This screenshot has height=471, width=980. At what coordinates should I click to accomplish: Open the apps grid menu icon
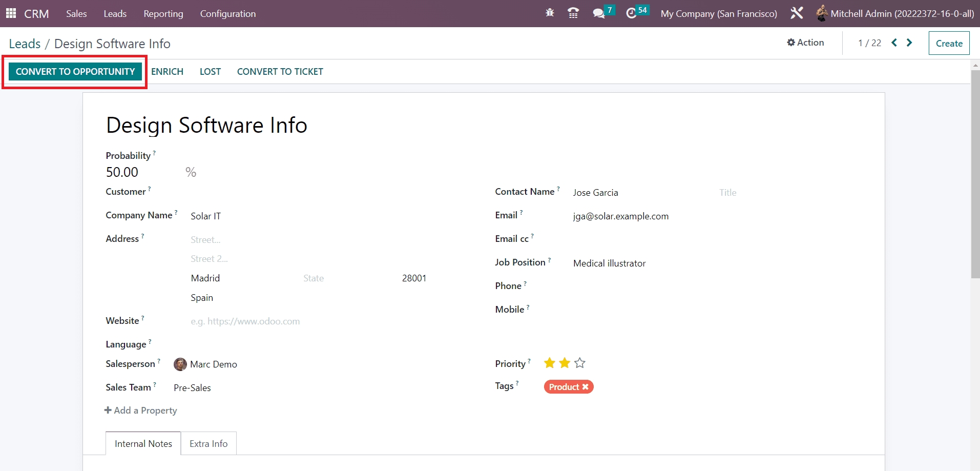tap(11, 13)
